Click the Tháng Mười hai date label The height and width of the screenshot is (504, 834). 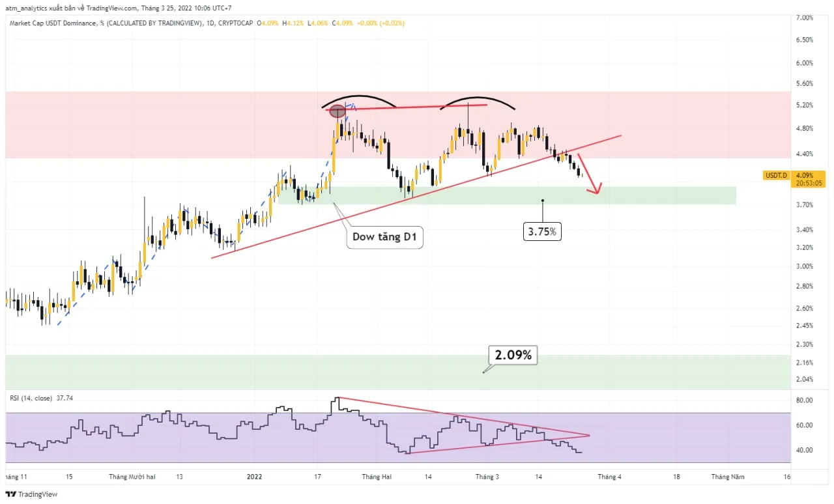pos(132,477)
